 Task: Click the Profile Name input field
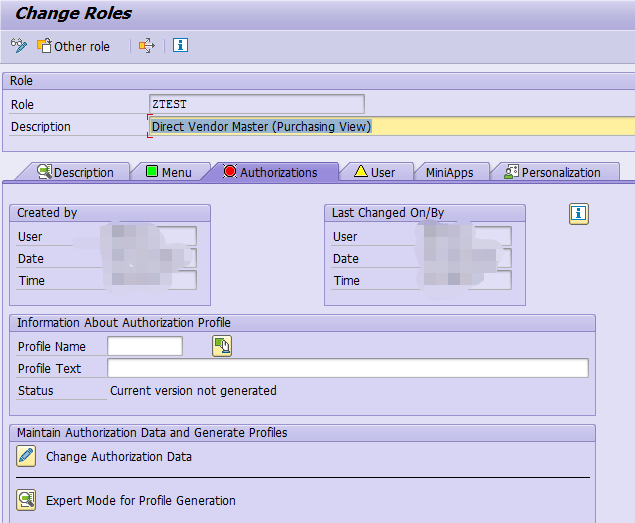click(145, 346)
